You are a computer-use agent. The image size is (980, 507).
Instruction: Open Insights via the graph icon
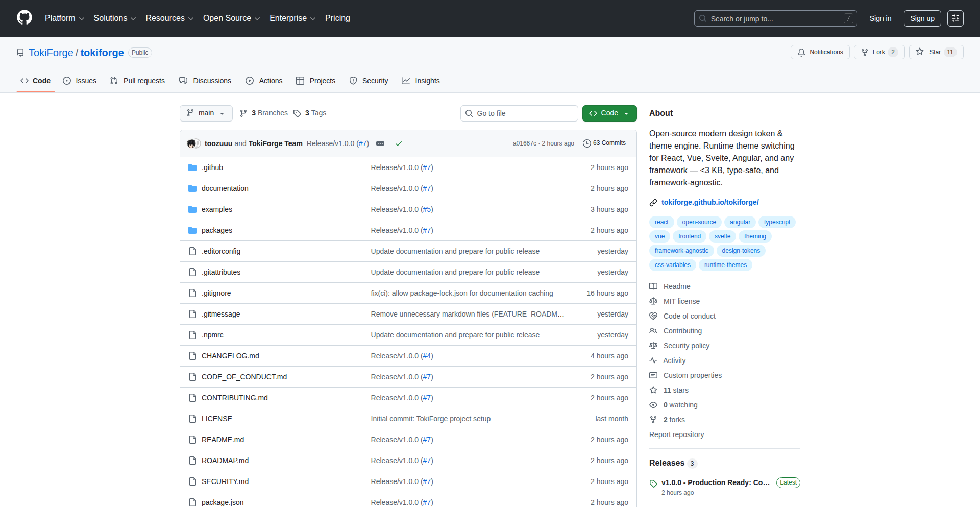coord(406,81)
